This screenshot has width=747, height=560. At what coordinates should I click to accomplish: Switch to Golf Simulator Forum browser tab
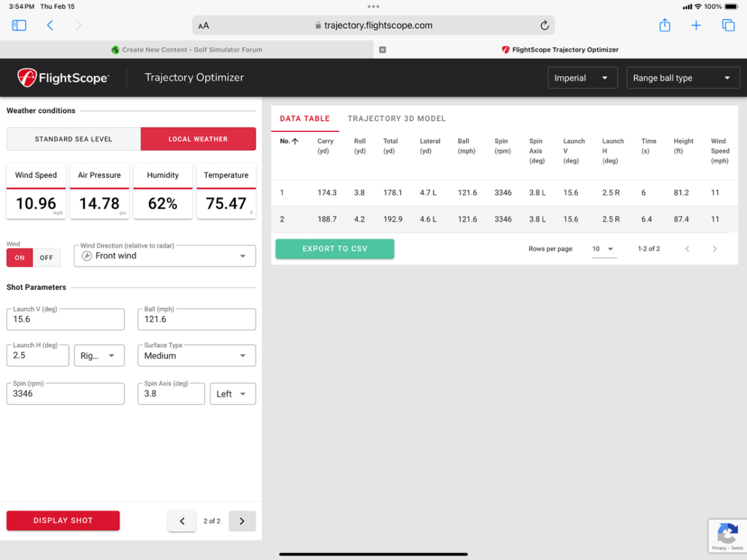[x=187, y=50]
